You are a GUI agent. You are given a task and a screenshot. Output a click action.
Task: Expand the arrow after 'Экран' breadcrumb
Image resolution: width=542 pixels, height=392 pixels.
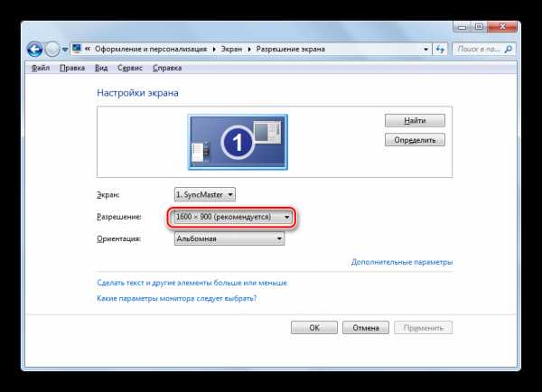249,50
